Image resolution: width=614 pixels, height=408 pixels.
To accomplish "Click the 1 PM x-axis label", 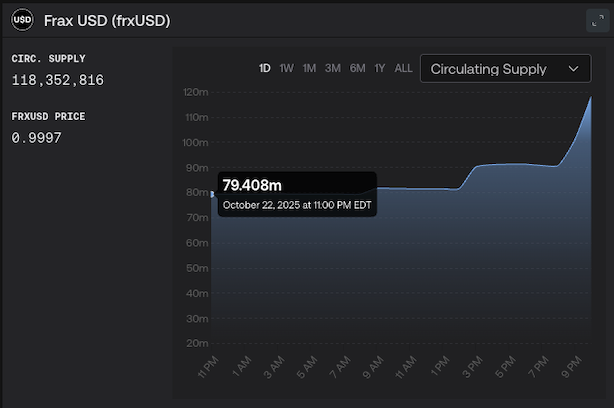I will (440, 366).
